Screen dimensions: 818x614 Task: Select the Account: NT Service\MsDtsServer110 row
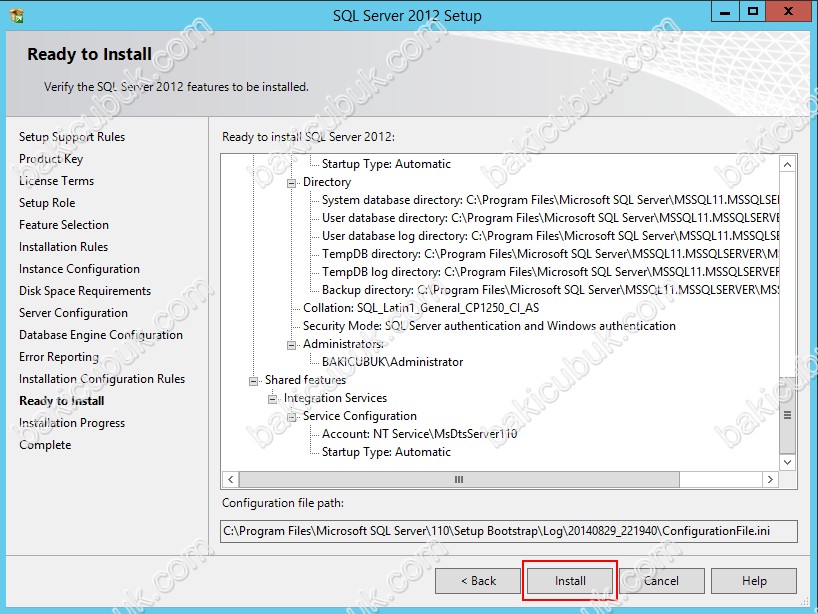[x=419, y=434]
